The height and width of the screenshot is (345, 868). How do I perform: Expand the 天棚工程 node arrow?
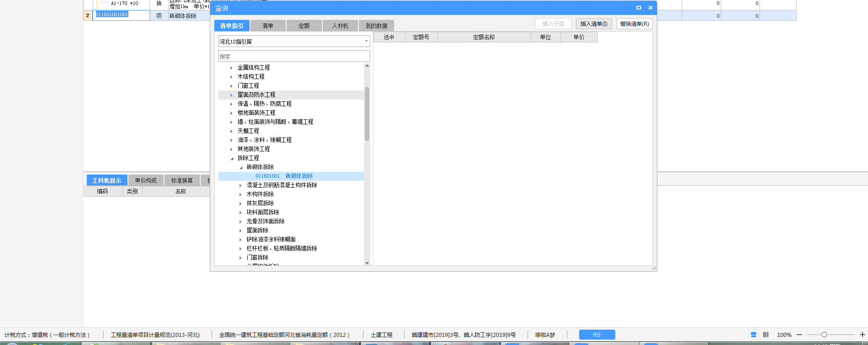coord(231,131)
